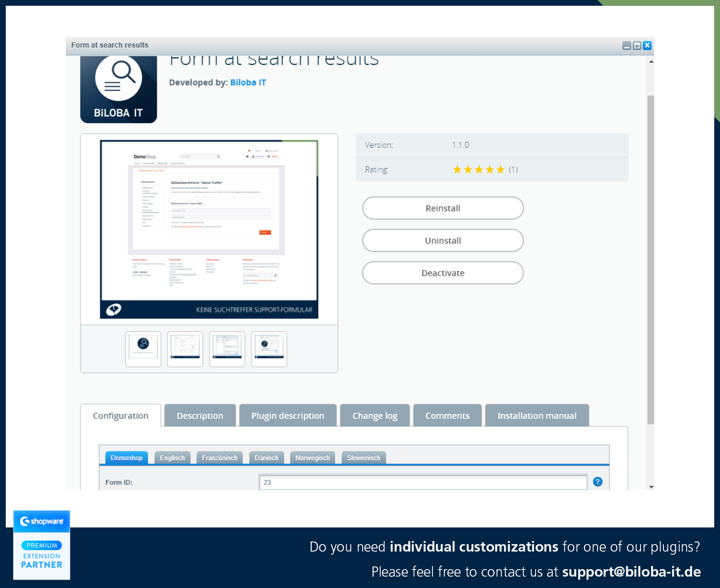The width and height of the screenshot is (720, 588).
Task: Open the Biloba IT developer link
Action: tap(248, 82)
